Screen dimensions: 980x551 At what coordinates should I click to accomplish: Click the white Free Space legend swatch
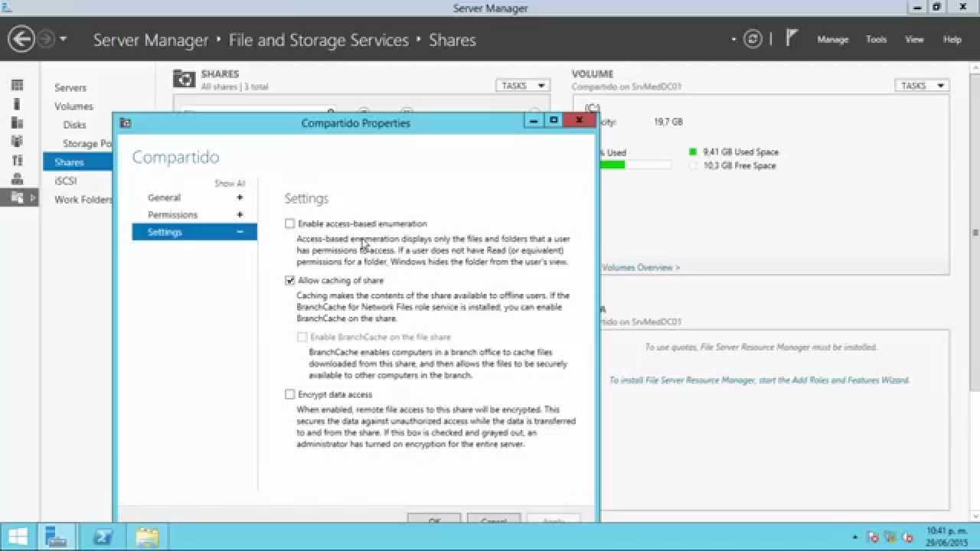[693, 165]
